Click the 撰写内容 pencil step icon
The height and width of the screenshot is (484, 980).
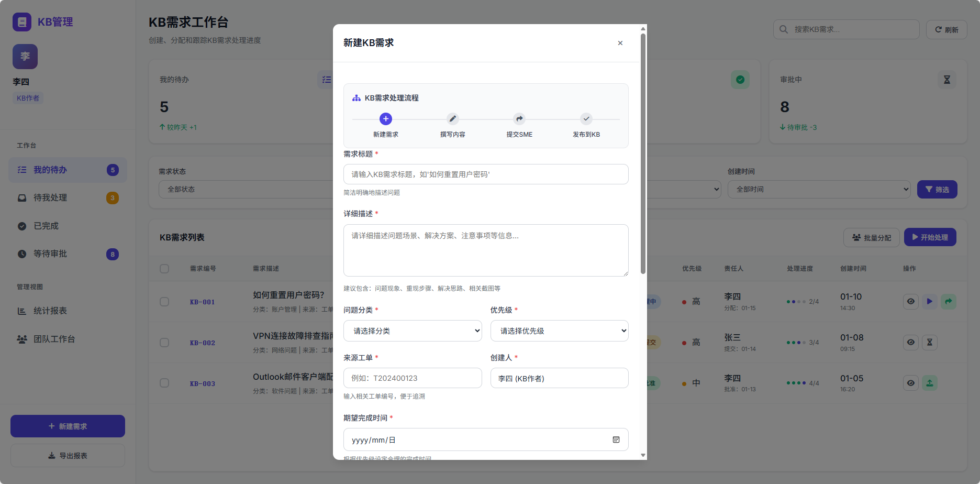[x=453, y=119]
